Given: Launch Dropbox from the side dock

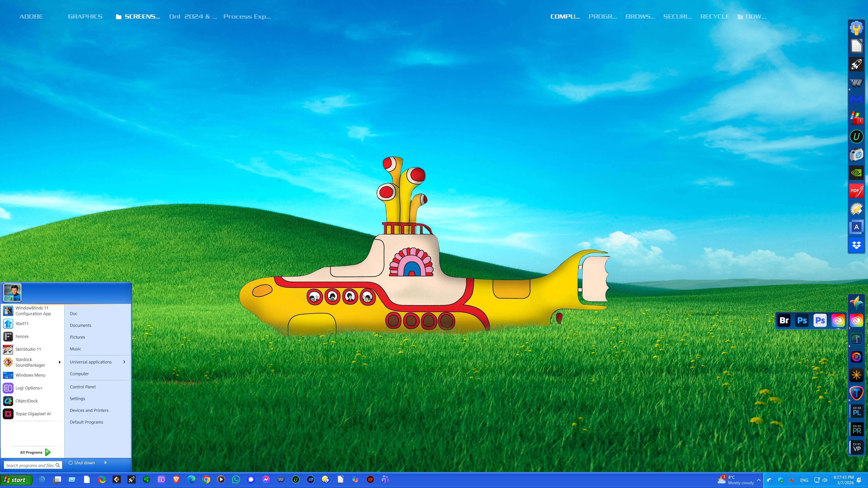Looking at the screenshot, I should 856,245.
